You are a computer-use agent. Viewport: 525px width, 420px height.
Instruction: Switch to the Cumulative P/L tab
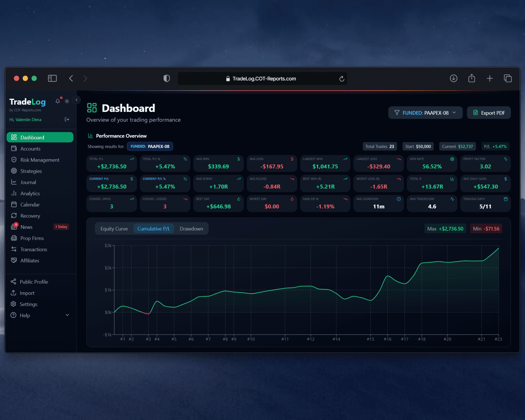(154, 229)
